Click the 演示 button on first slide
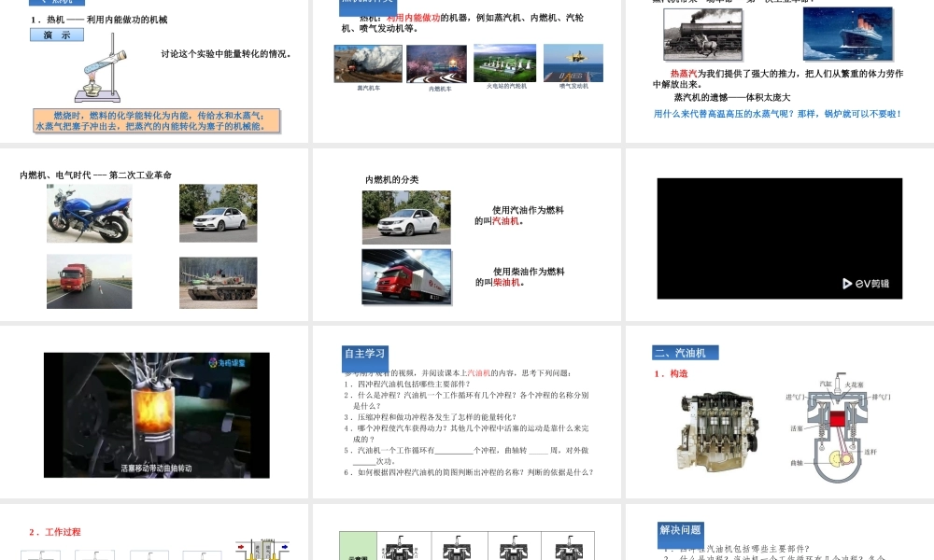This screenshot has width=934, height=560. click(x=57, y=35)
